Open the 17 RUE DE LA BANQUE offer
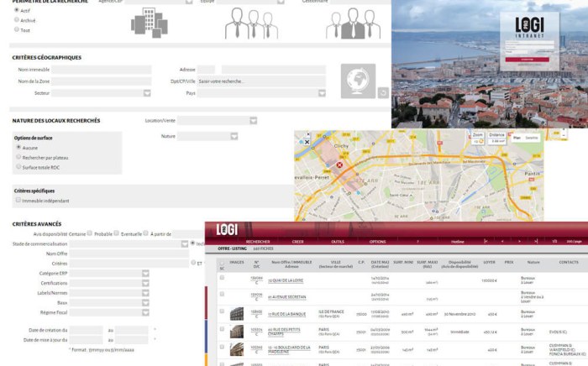Viewport: 588px width, 366px height. 287,314
